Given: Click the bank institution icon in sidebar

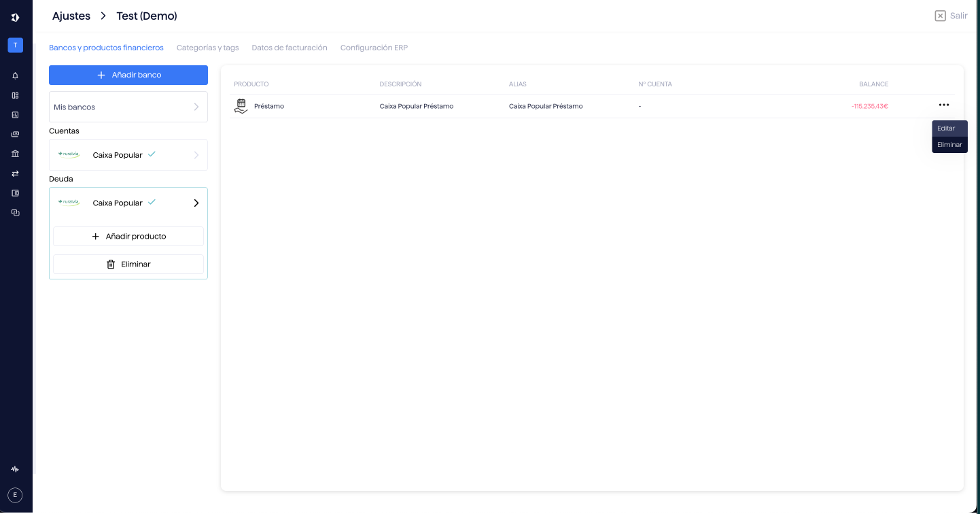Looking at the screenshot, I should click(x=15, y=153).
